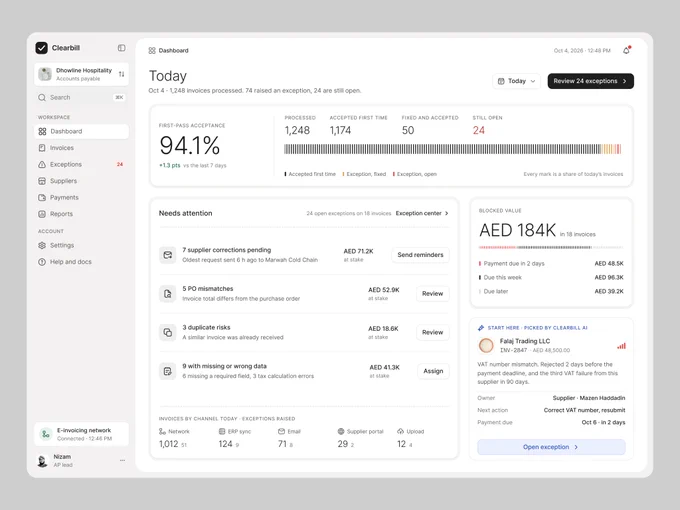Open Payments in the sidebar
Viewport: 680px width, 510px height.
(81, 197)
